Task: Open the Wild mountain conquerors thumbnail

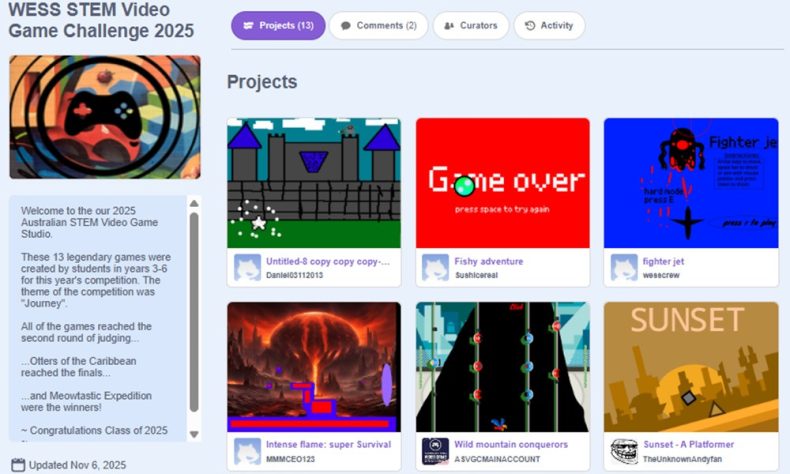Action: (x=502, y=367)
